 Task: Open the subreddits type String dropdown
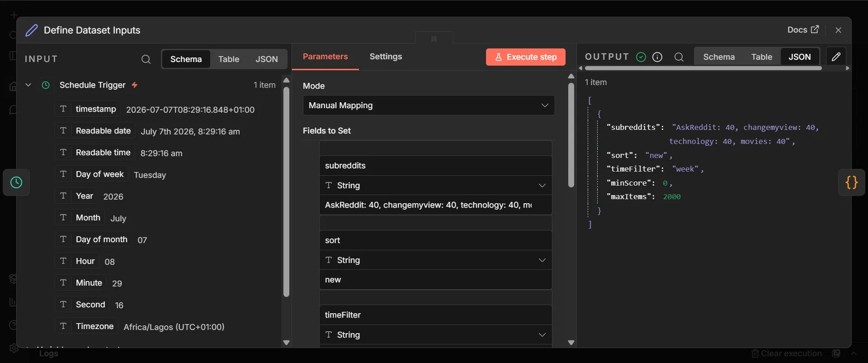coord(436,185)
